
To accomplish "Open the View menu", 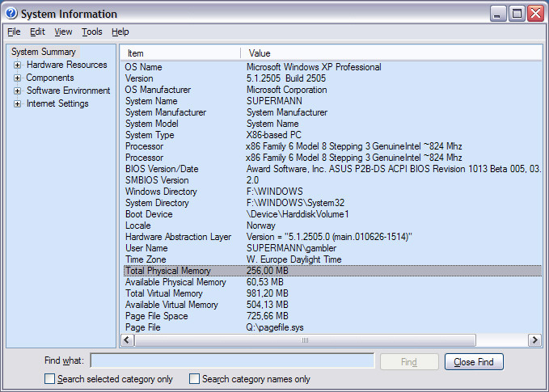I will tap(63, 32).
